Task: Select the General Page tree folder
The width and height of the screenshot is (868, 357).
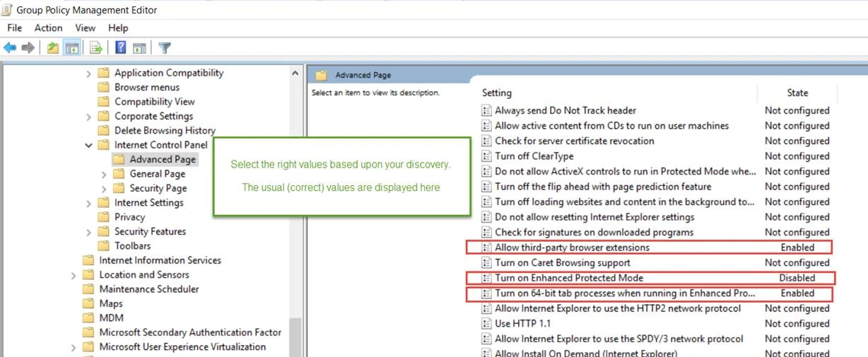Action: point(157,174)
